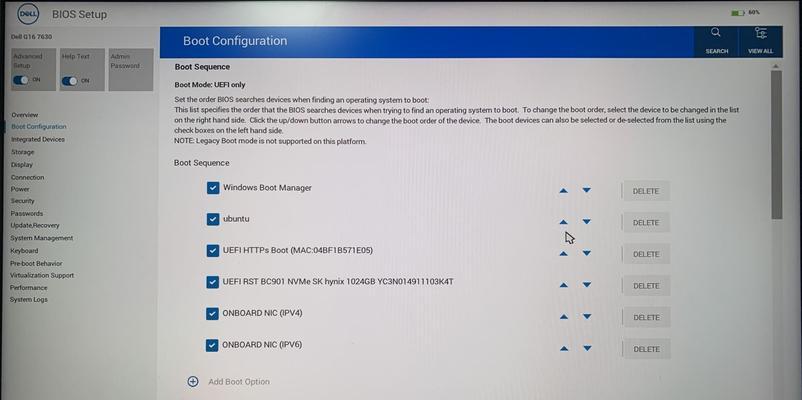Open Virtualization Support section
The width and height of the screenshot is (802, 400).
(x=42, y=275)
